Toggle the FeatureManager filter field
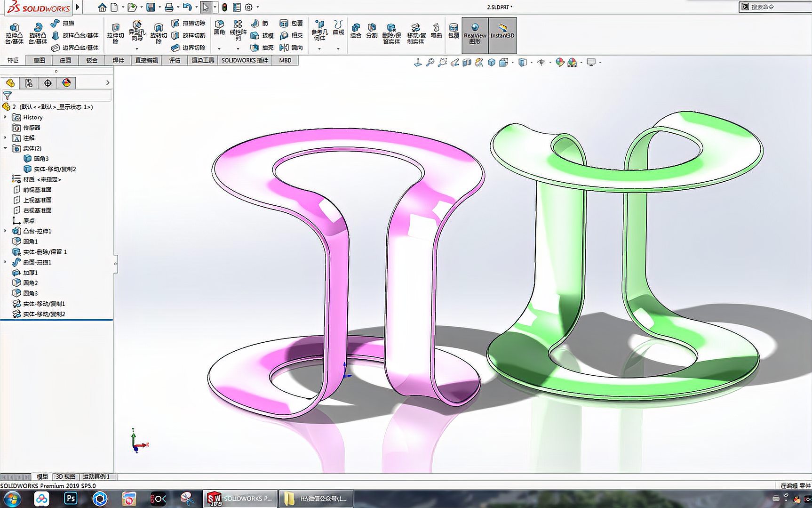This screenshot has width=812, height=508. click(8, 95)
